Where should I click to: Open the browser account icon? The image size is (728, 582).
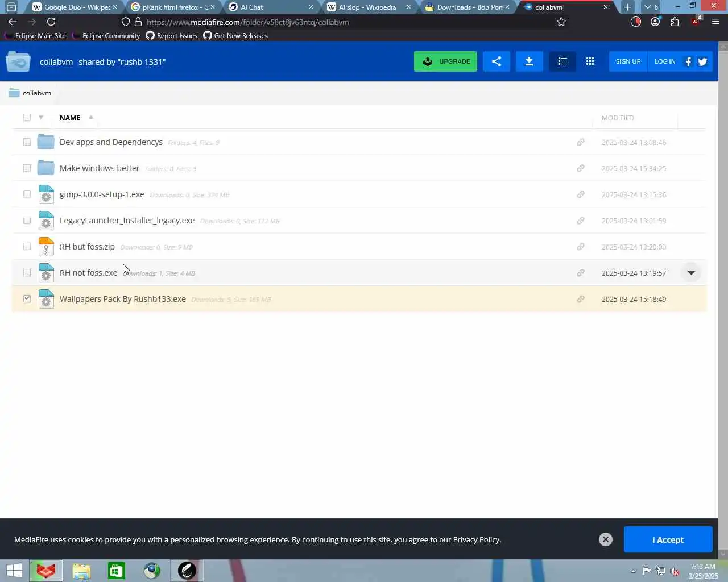click(x=655, y=22)
